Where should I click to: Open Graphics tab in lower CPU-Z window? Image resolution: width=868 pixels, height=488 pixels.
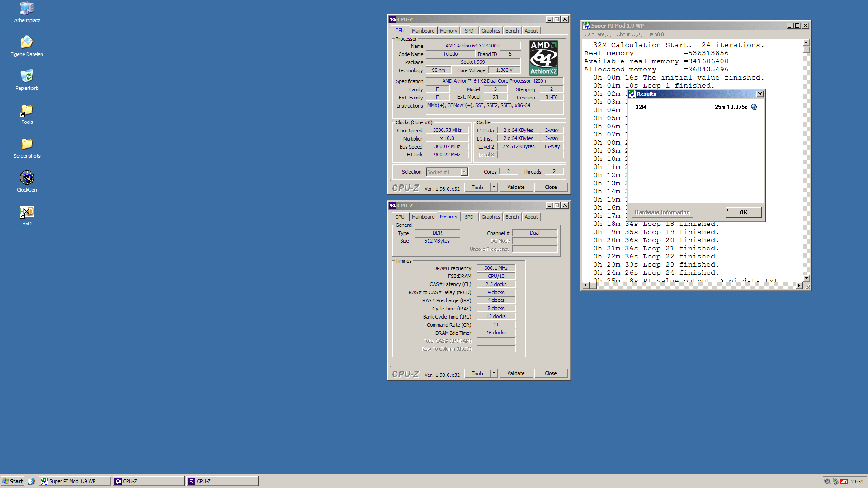[491, 217]
